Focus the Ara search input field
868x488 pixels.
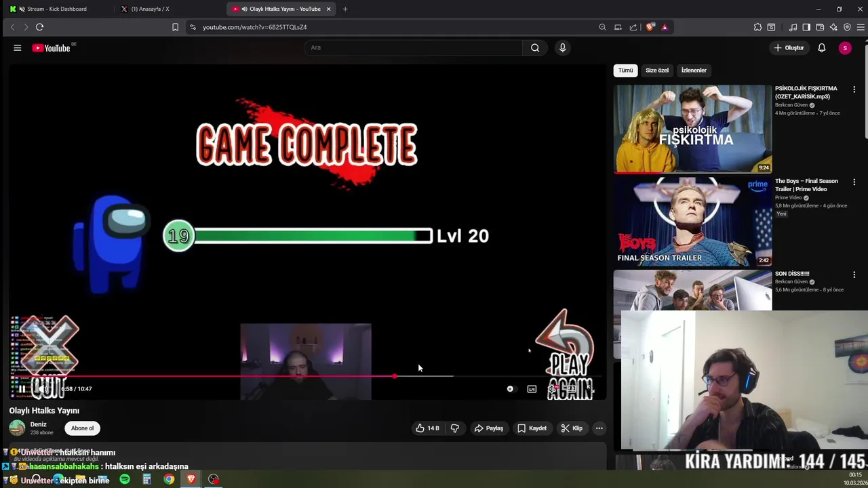[414, 47]
